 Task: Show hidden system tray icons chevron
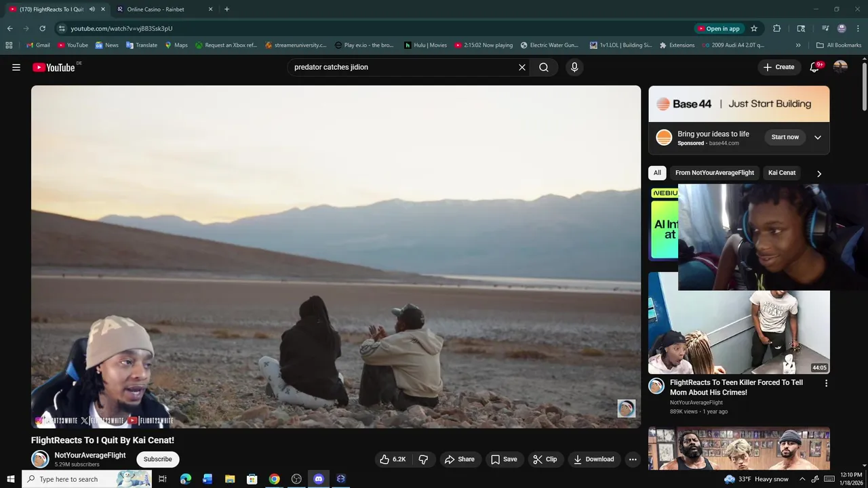(802, 479)
